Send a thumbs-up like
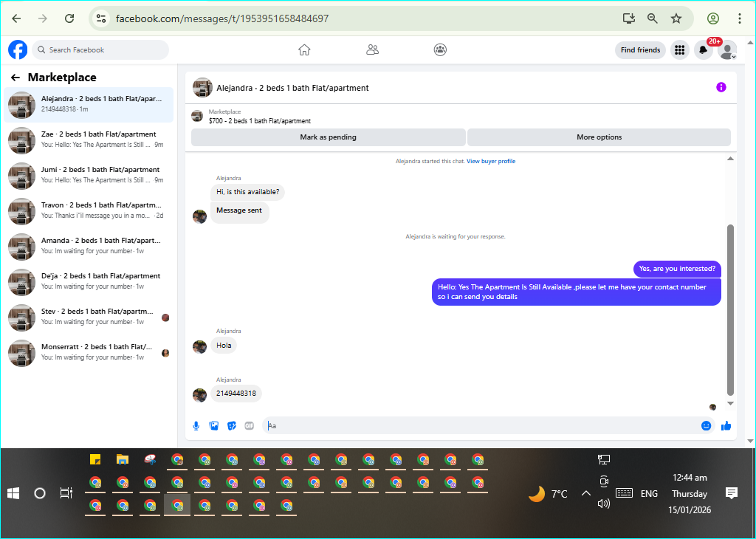The image size is (756, 539). point(726,426)
